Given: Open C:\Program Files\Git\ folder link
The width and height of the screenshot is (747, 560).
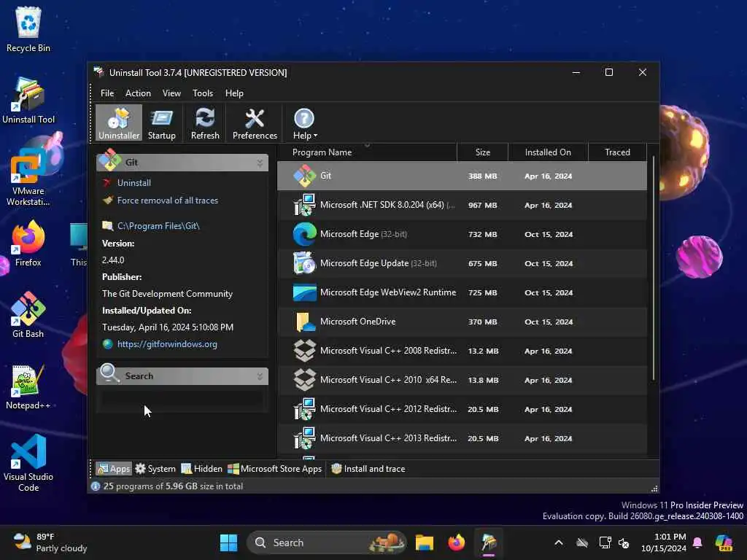Looking at the screenshot, I should point(158,226).
